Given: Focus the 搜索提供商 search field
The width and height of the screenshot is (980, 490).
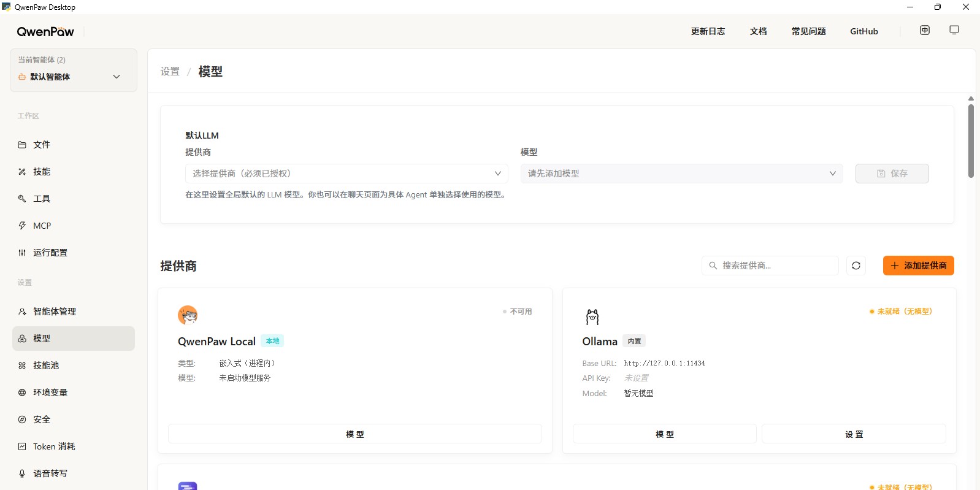Looking at the screenshot, I should coord(770,266).
